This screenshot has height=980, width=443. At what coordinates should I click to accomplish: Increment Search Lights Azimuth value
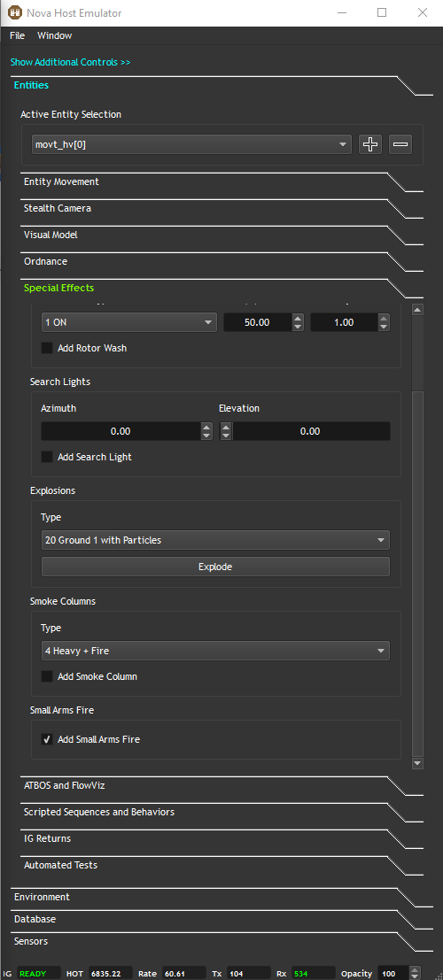206,427
